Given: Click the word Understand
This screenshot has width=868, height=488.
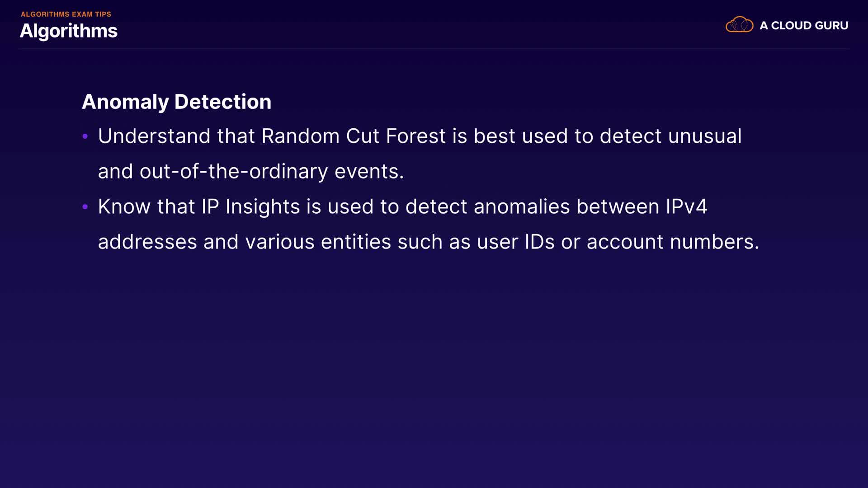Looking at the screenshot, I should (x=154, y=136).
